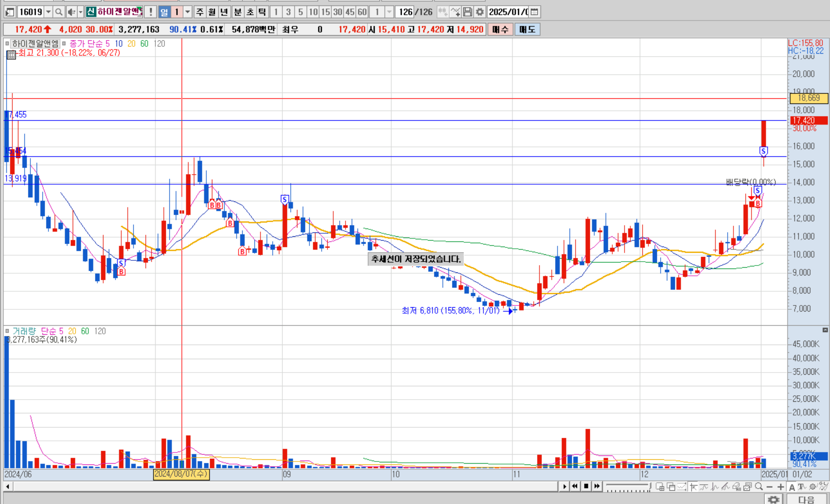
Task: Click the 매수 buy button
Action: 500,29
